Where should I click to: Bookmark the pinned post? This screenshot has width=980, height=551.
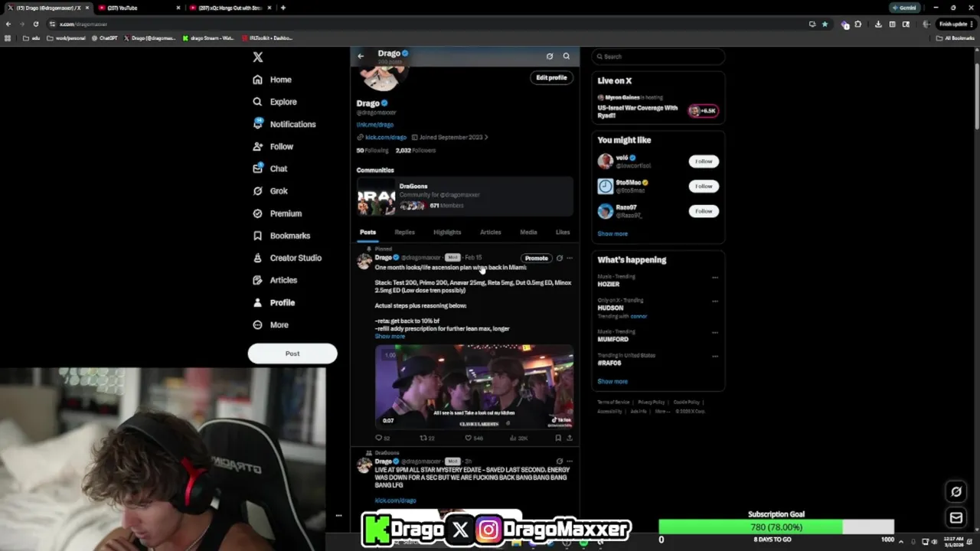click(x=558, y=439)
